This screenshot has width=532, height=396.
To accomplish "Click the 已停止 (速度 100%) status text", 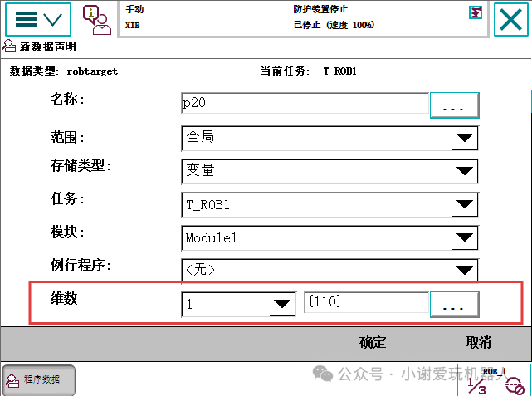I will coord(334,25).
